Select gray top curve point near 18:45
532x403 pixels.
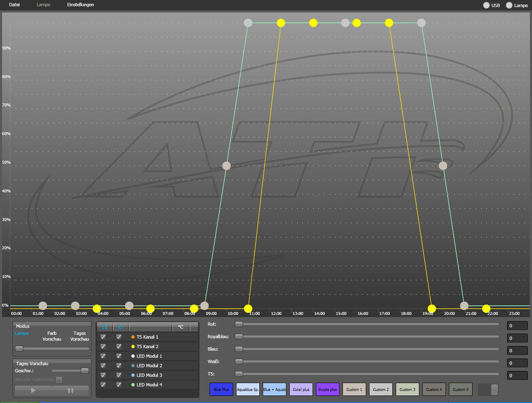click(421, 23)
